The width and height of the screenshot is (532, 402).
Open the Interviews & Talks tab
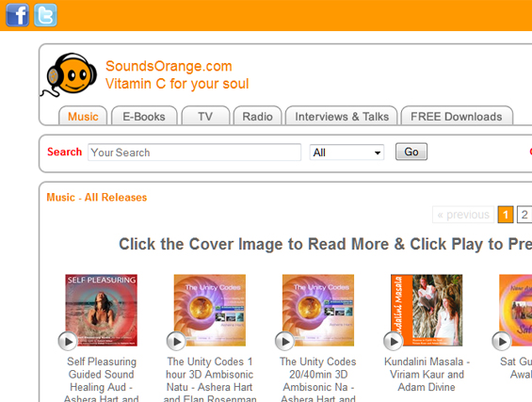coord(342,116)
